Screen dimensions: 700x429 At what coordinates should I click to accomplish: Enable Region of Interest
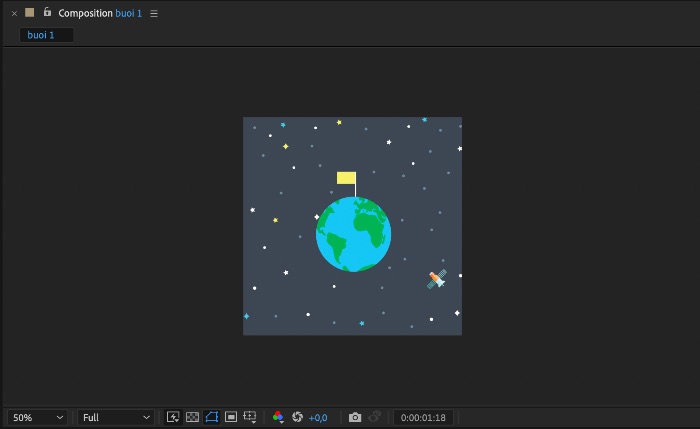tap(231, 417)
